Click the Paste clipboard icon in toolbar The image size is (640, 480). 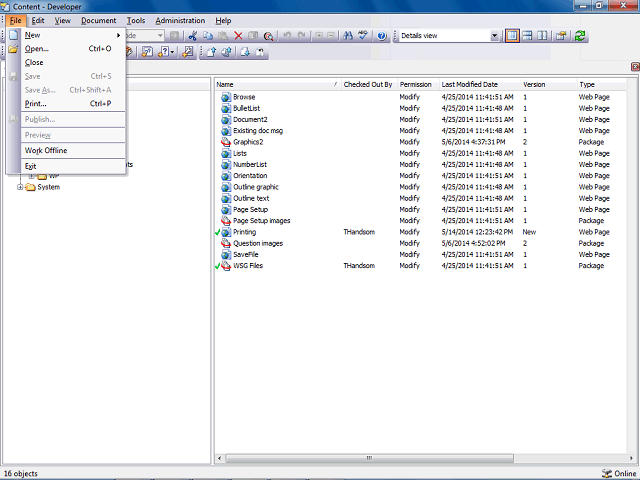coord(223,36)
